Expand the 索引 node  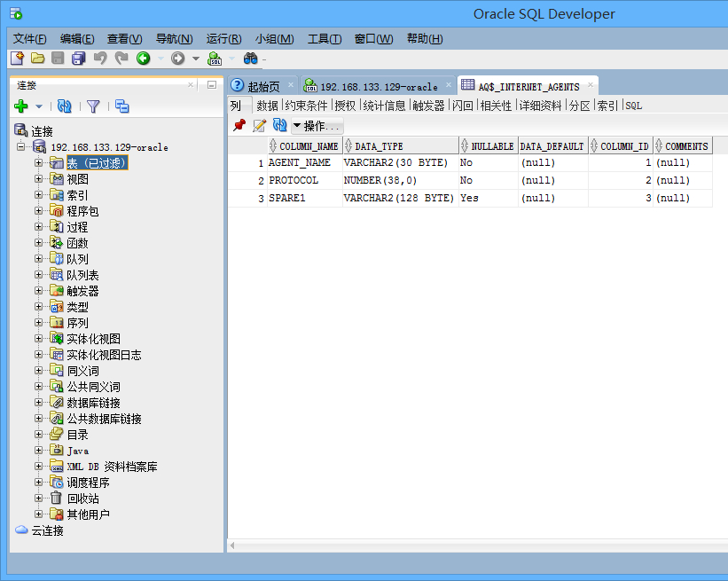pos(38,194)
